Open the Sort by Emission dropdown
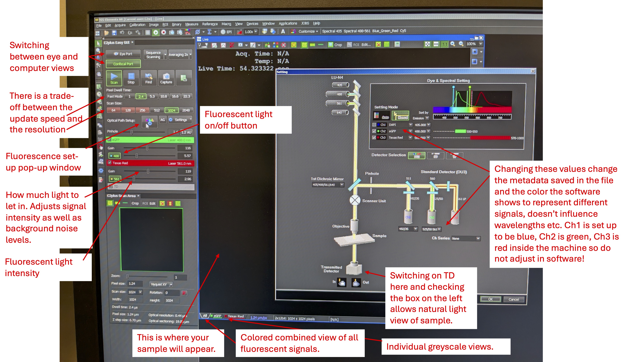644x362 pixels. click(x=427, y=118)
